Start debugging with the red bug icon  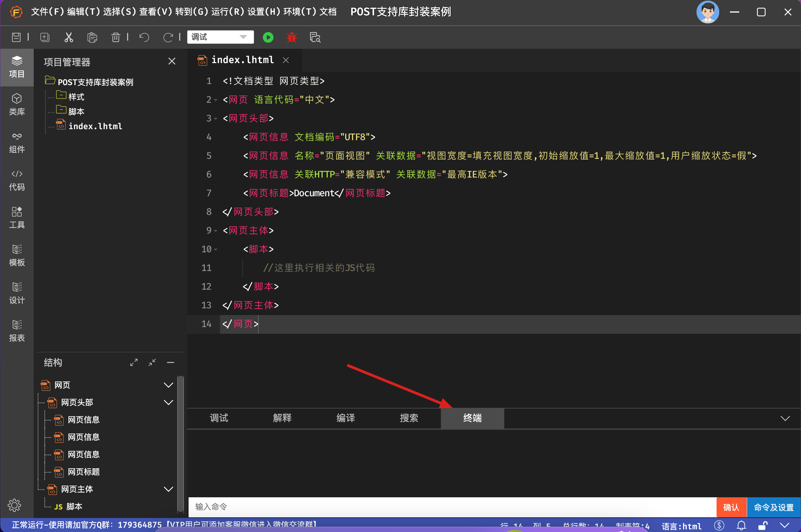[291, 37]
